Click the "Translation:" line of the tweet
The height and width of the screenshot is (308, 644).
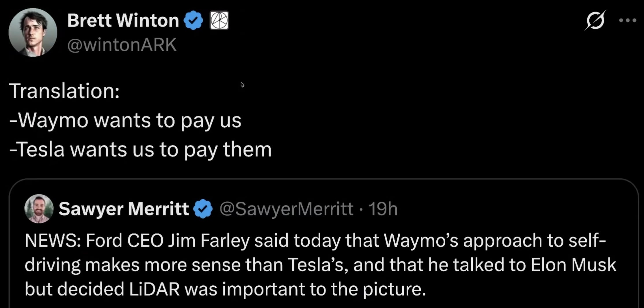click(x=64, y=91)
